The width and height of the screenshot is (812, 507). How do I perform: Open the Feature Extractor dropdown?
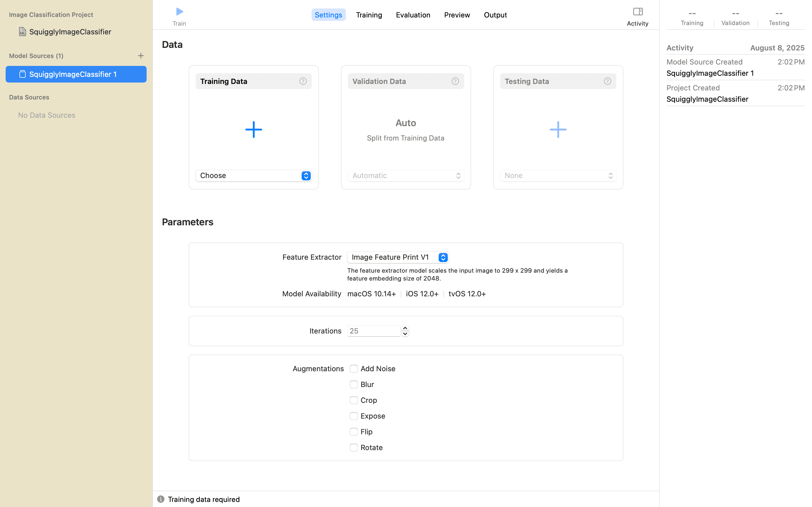pos(398,257)
